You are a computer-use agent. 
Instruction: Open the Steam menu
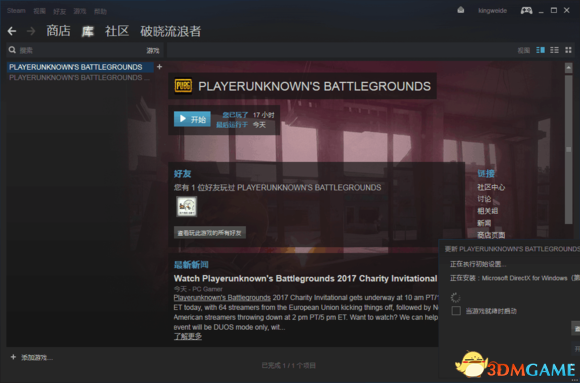[16, 11]
